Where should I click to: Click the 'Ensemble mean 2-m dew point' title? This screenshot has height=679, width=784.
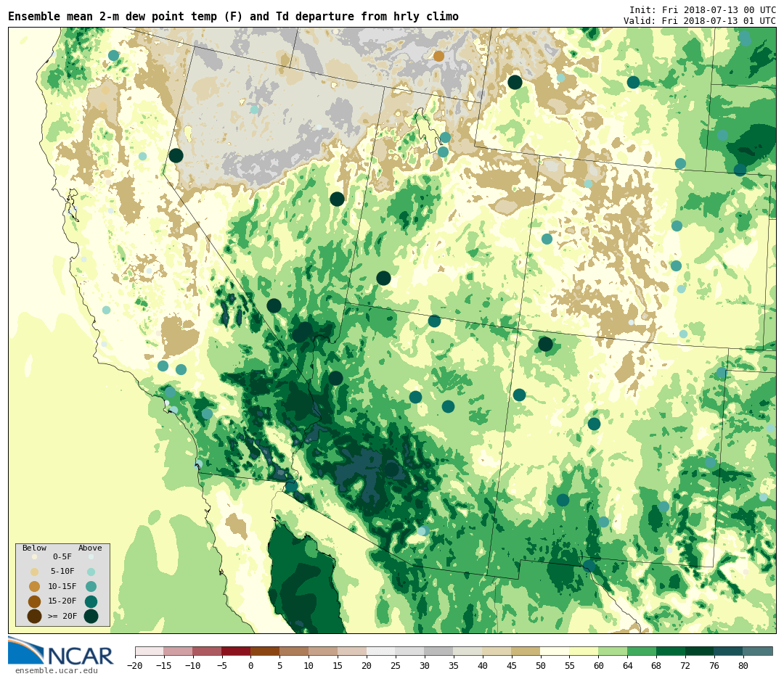(233, 17)
